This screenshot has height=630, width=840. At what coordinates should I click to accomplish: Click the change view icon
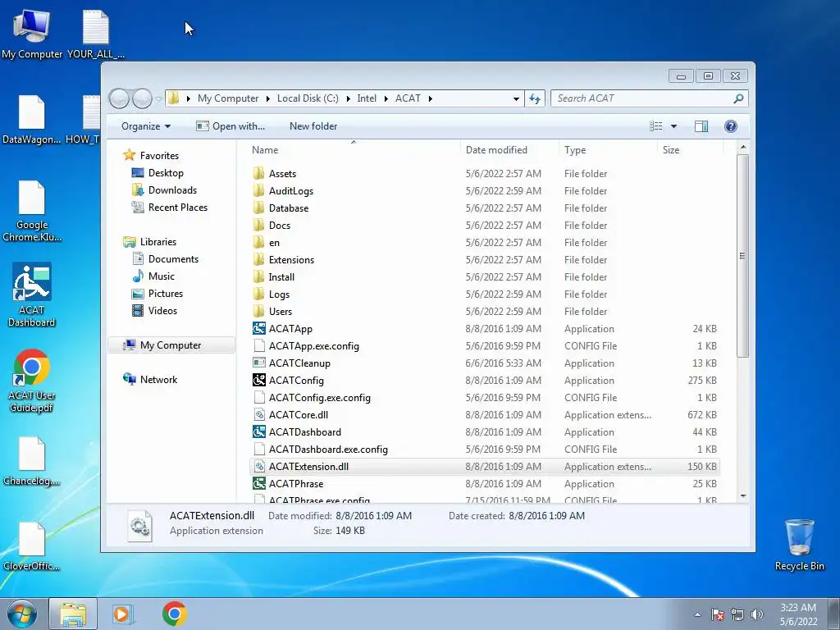coord(656,126)
